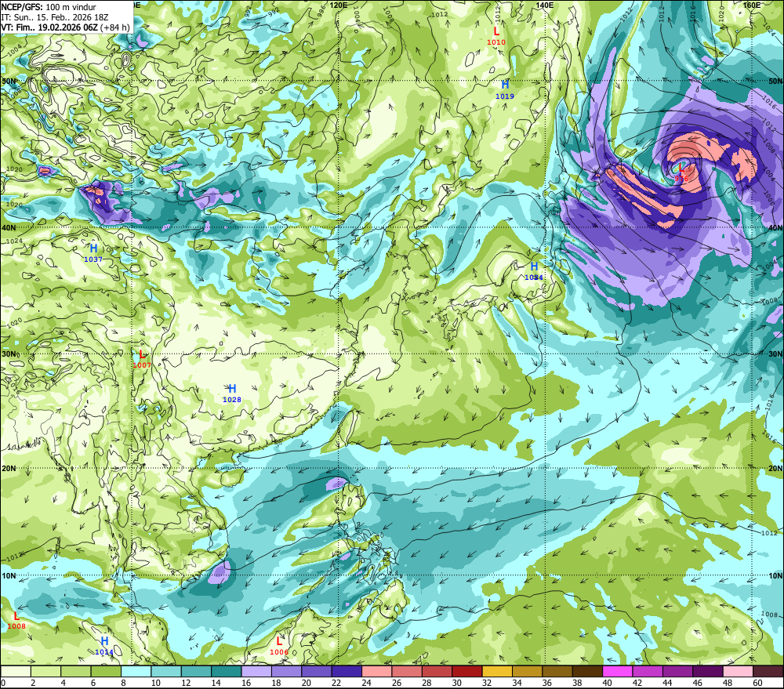Click the legend value 30 on color bar

point(456,683)
